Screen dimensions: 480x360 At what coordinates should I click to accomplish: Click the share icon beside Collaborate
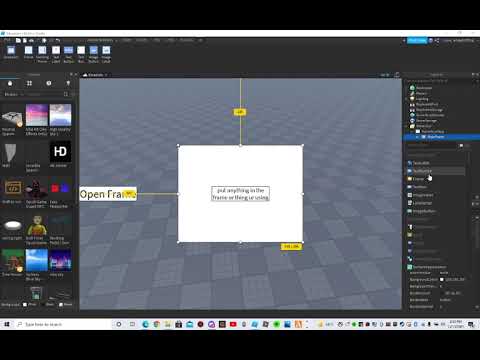[x=437, y=40]
